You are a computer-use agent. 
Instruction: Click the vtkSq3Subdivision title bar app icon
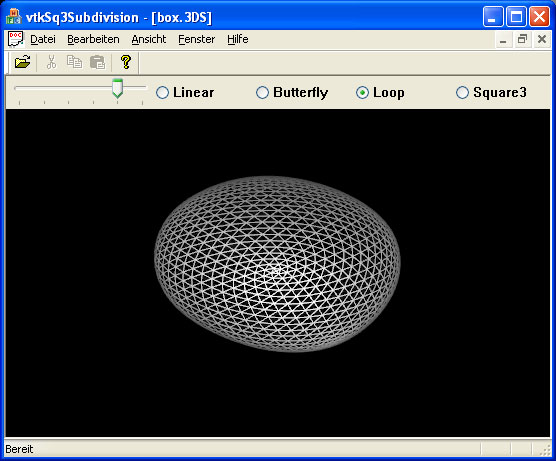pos(14,17)
